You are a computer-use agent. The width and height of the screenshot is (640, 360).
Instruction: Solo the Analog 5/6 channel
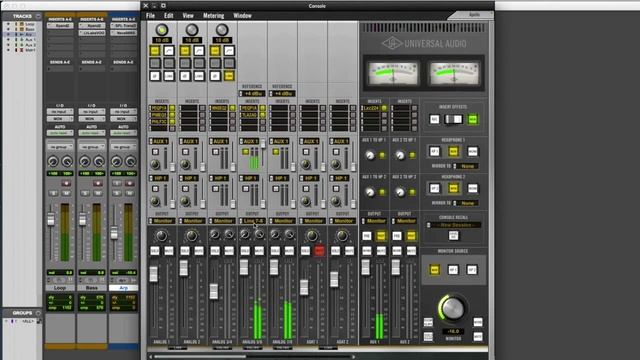click(x=245, y=251)
